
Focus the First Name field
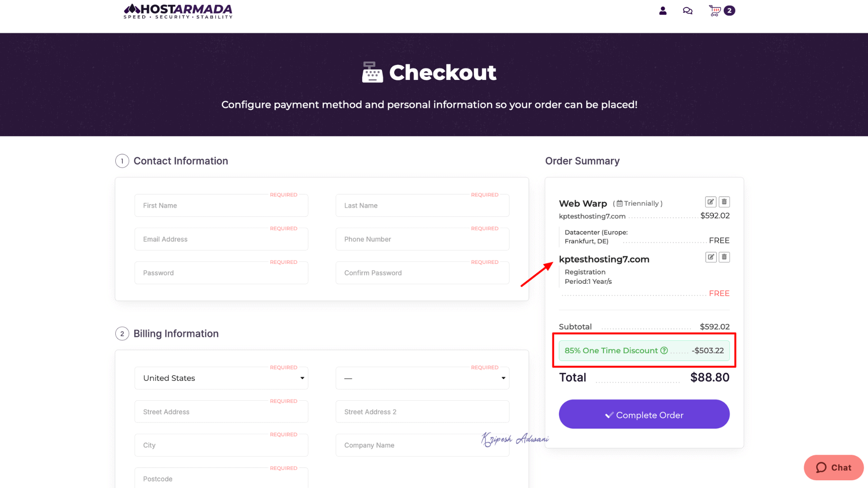[x=221, y=206]
